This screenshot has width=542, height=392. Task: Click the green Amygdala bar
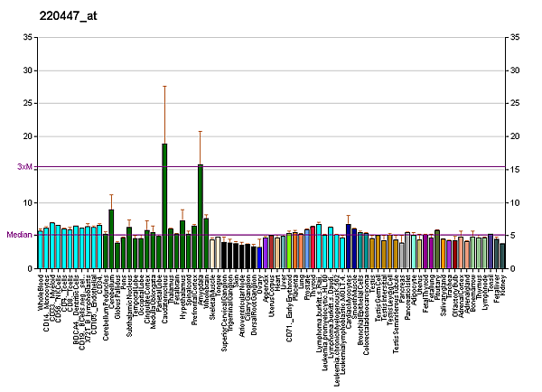point(200,217)
